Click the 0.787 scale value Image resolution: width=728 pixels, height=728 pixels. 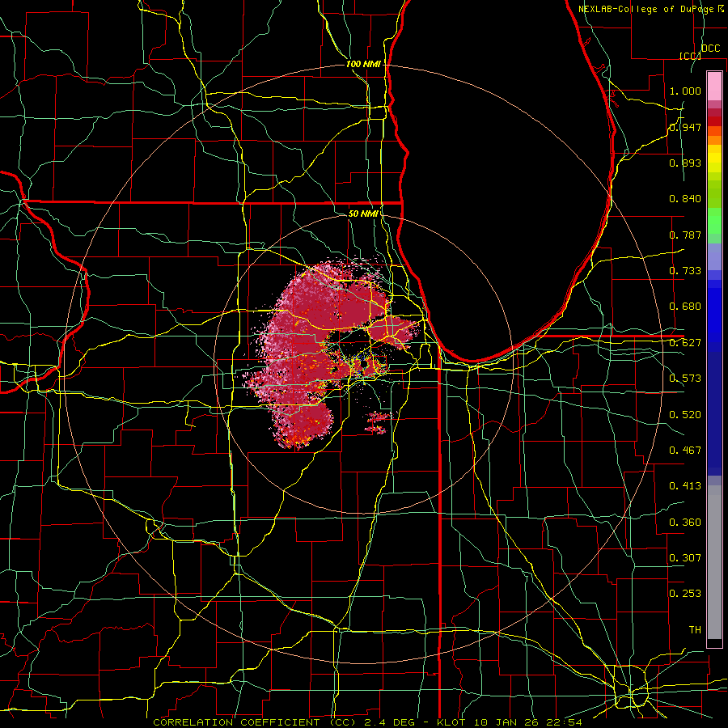coord(685,235)
